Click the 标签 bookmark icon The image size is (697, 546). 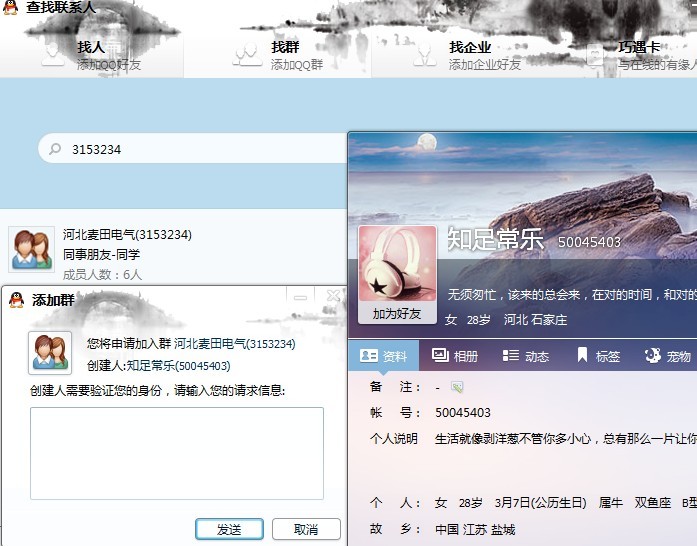(x=582, y=355)
